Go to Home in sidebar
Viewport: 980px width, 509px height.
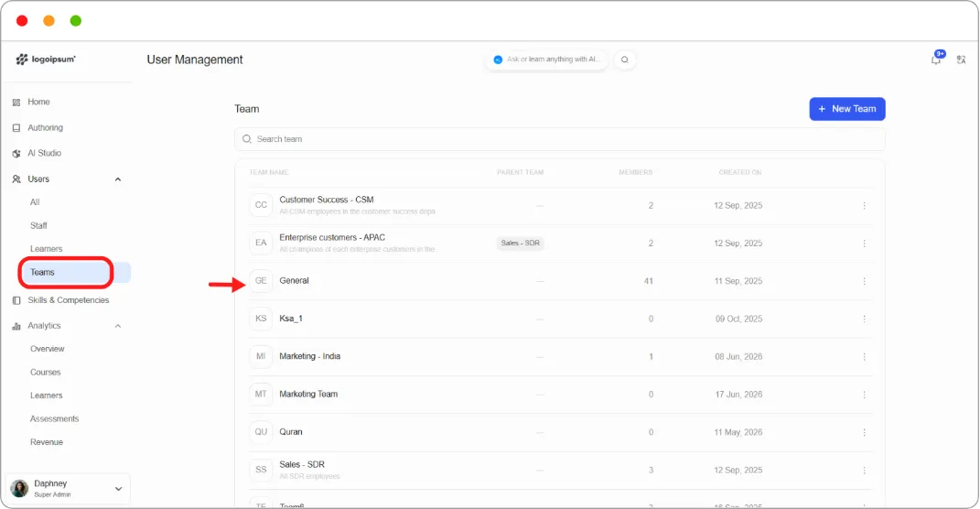[38, 102]
